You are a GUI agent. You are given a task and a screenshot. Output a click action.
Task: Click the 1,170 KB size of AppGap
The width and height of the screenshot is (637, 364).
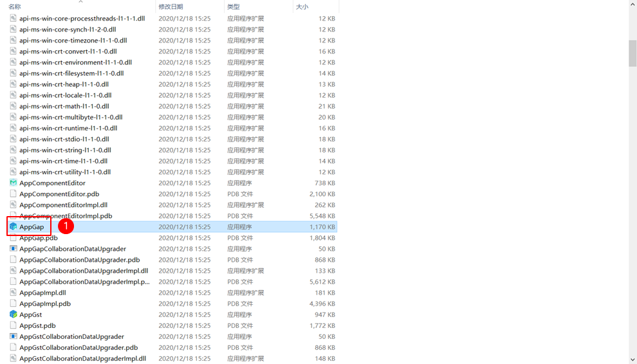[x=322, y=226]
